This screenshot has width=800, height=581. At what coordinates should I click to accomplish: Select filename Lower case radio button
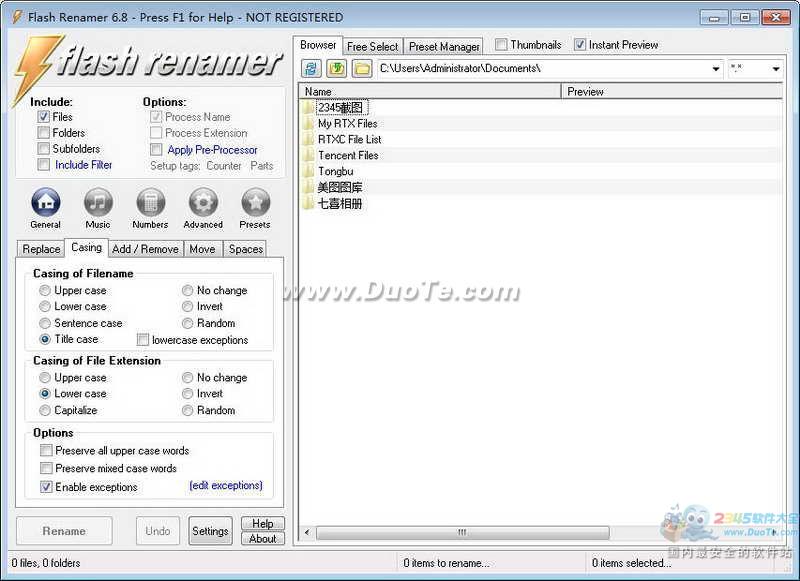(x=45, y=306)
